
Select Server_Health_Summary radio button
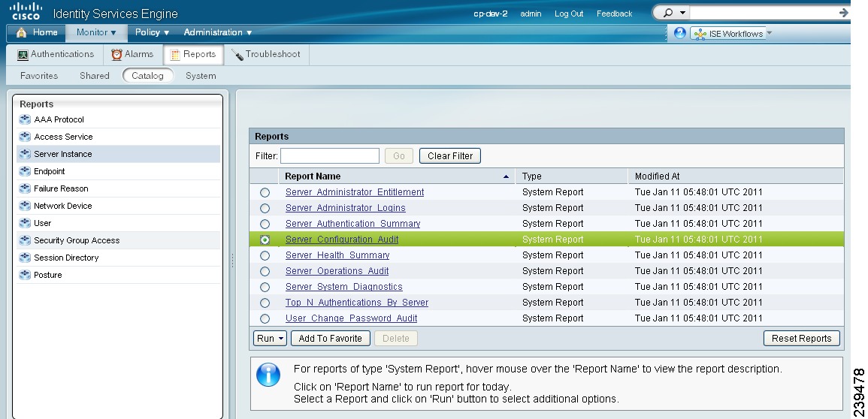click(265, 255)
